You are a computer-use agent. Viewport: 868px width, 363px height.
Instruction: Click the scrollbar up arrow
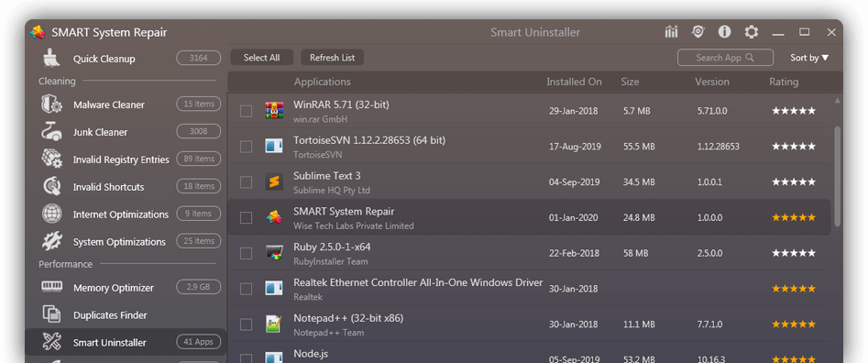pos(837,100)
